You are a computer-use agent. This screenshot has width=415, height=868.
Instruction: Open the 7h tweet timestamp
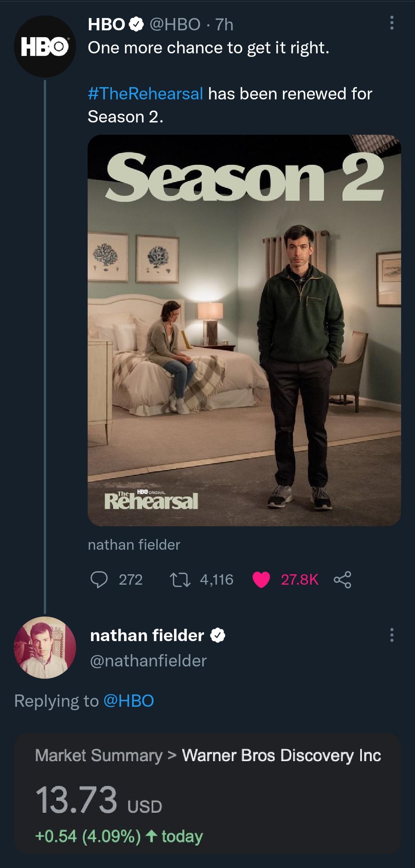tap(224, 25)
